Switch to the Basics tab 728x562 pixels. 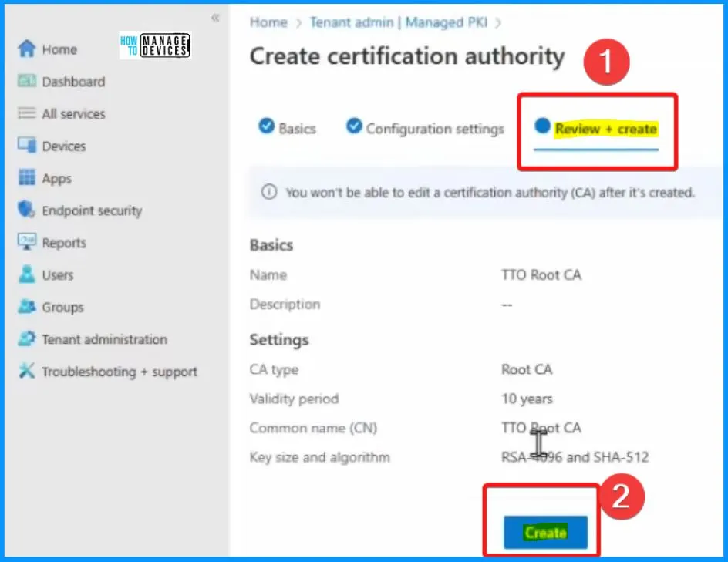(297, 129)
